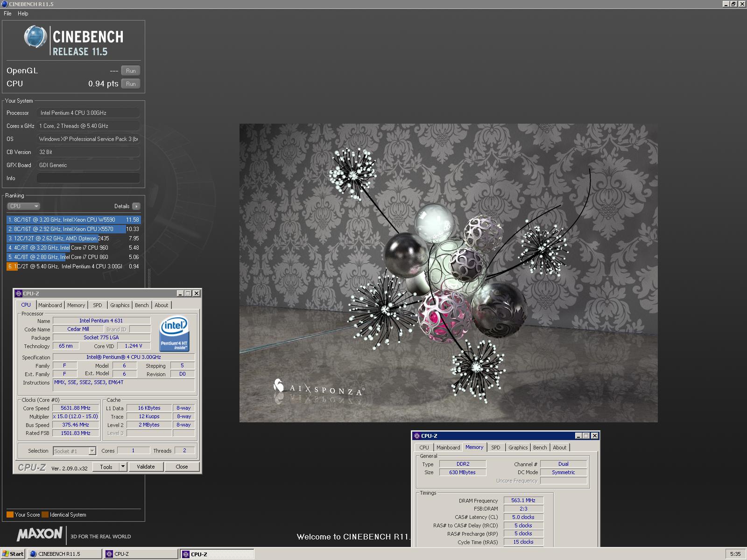This screenshot has width=747, height=560.
Task: Open Mainboard tab in memory CPU-Z window
Action: click(448, 448)
